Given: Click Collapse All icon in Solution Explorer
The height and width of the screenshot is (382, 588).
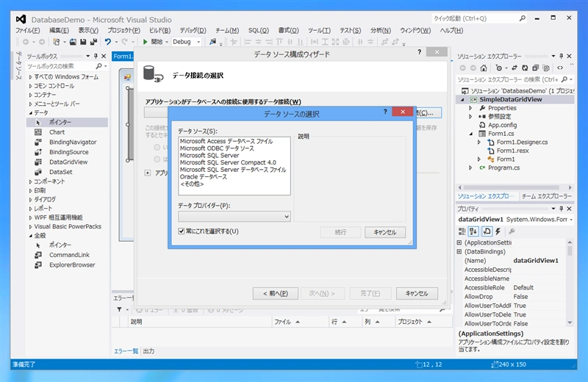Looking at the screenshot, I should click(x=536, y=68).
